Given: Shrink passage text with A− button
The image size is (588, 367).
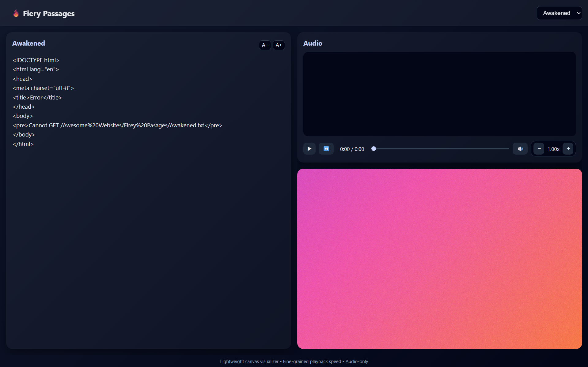Looking at the screenshot, I should 265,45.
